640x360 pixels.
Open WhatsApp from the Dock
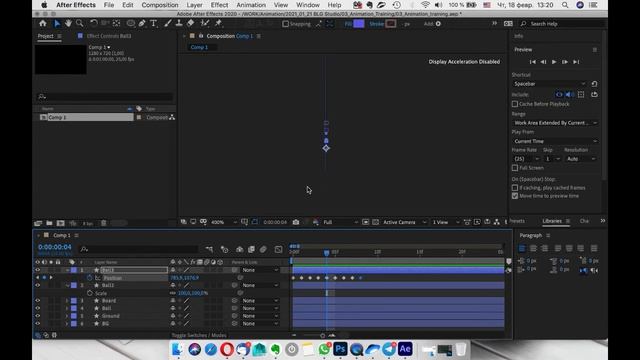(324, 349)
